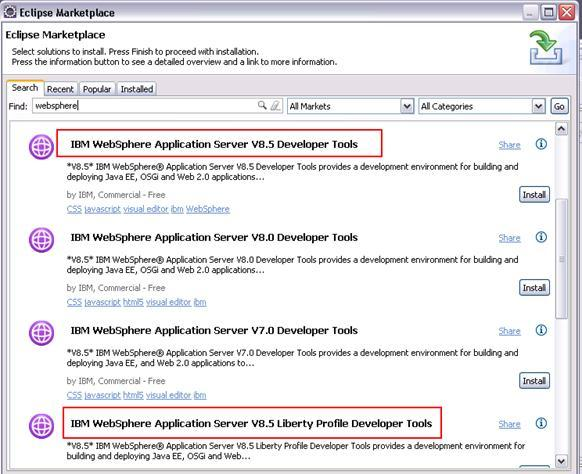Screen dimensions: 582x474
Task: Select title IBM WebSphere Application Server V8.5 Developer Tools
Action: click(x=214, y=144)
